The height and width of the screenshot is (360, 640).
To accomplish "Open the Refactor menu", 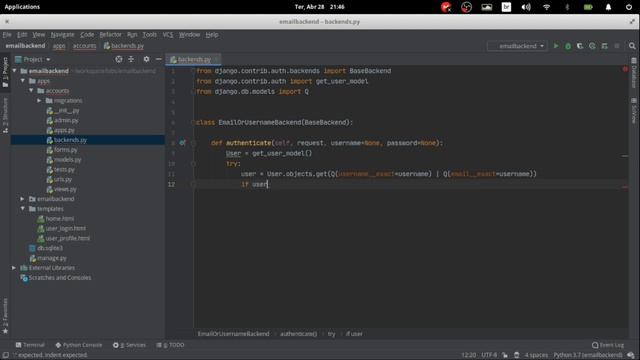I will (x=111, y=35).
